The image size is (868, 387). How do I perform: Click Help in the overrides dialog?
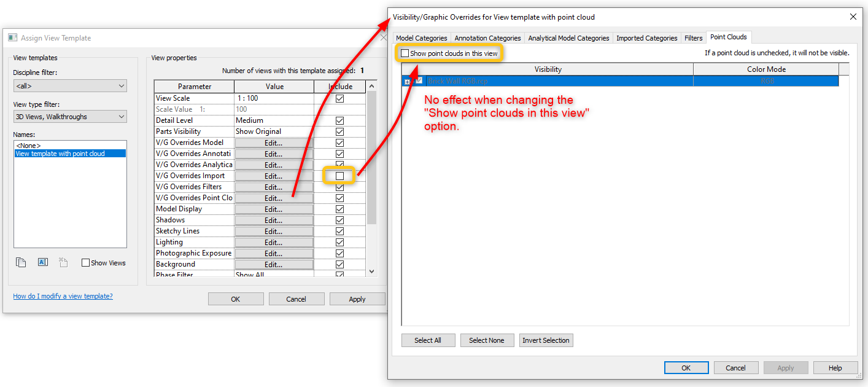(835, 367)
